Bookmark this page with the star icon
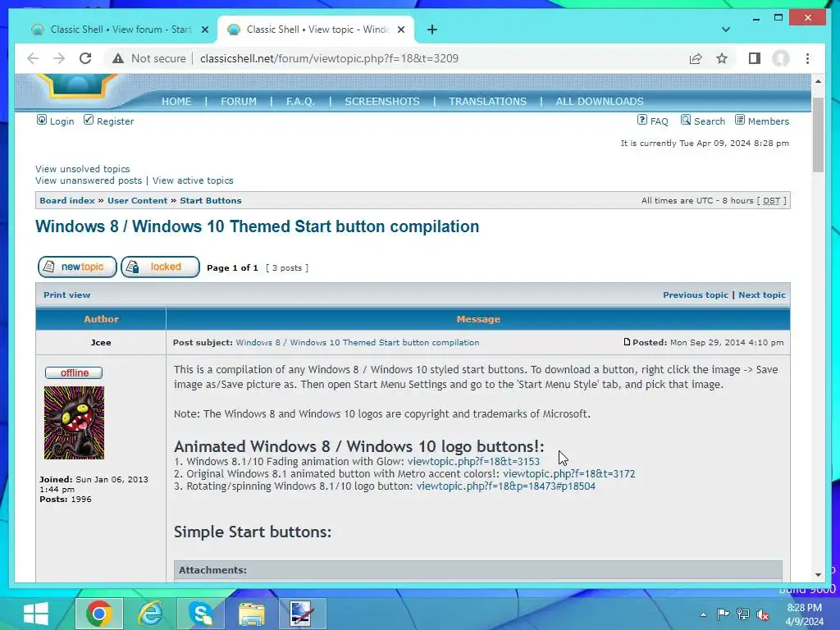The height and width of the screenshot is (630, 840). 722,58
